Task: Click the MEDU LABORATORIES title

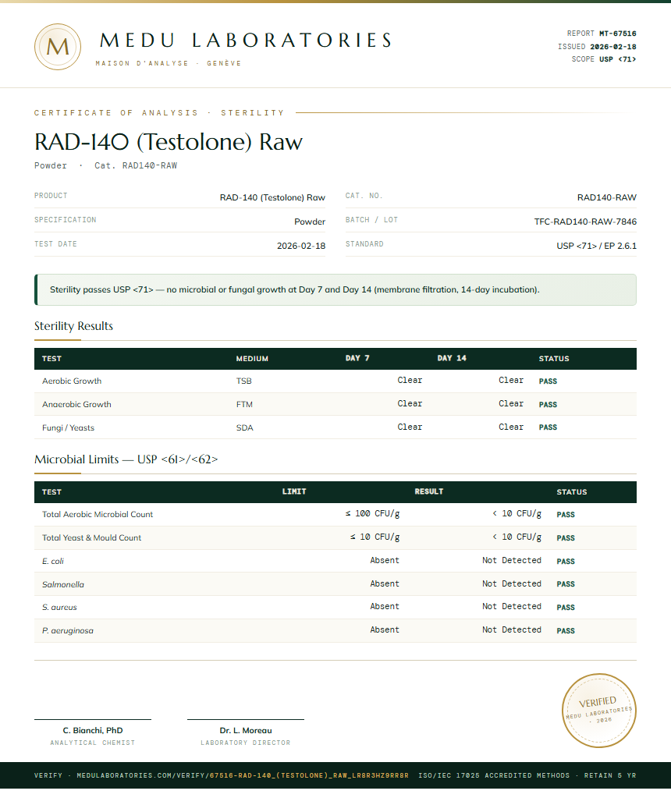Action: 246,41
